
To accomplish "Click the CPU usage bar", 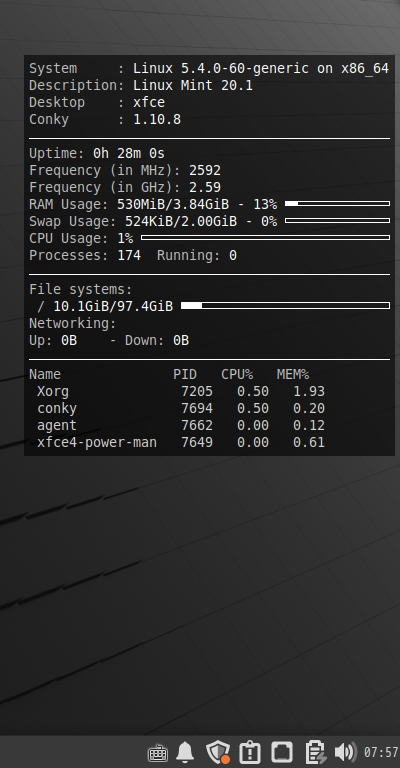I will click(x=265, y=238).
